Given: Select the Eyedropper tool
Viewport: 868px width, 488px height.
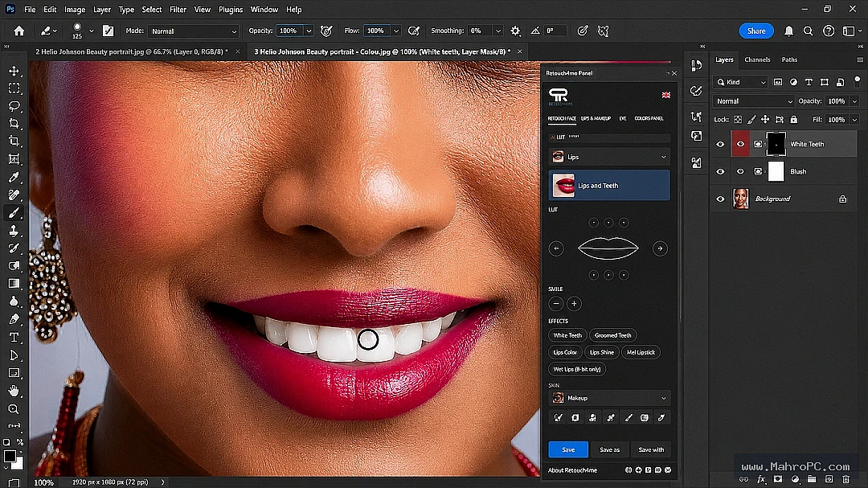Looking at the screenshot, I should [14, 177].
